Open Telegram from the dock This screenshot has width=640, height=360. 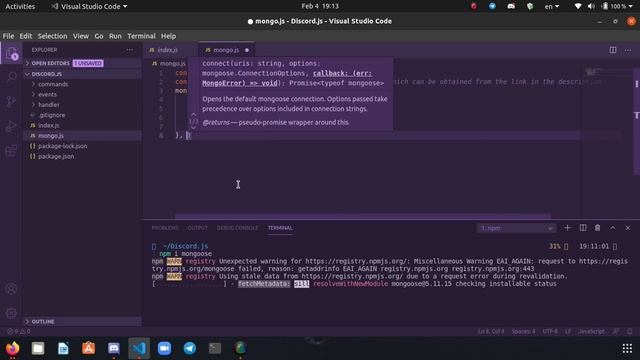coord(190,348)
